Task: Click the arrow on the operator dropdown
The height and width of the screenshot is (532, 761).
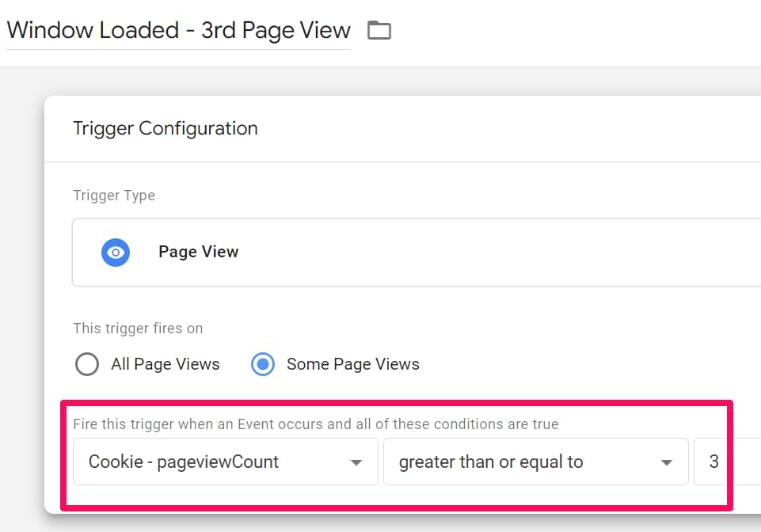Action: [667, 462]
